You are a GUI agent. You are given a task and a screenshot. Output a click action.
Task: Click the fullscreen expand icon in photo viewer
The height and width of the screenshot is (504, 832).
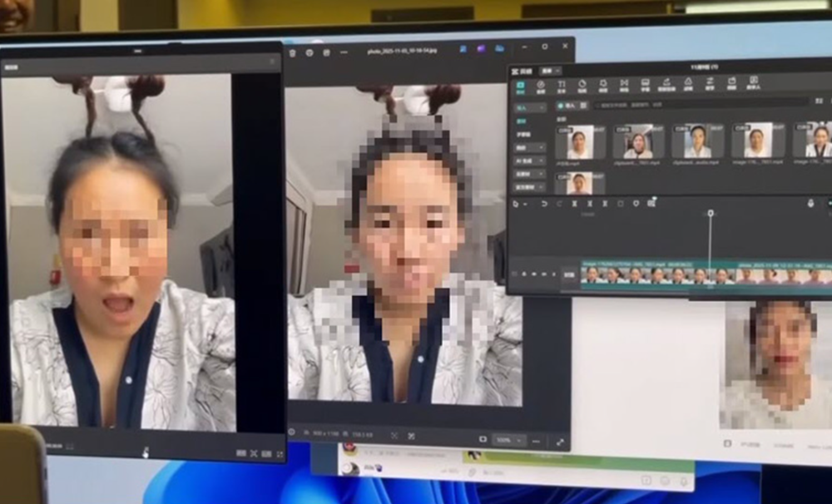pos(560,442)
